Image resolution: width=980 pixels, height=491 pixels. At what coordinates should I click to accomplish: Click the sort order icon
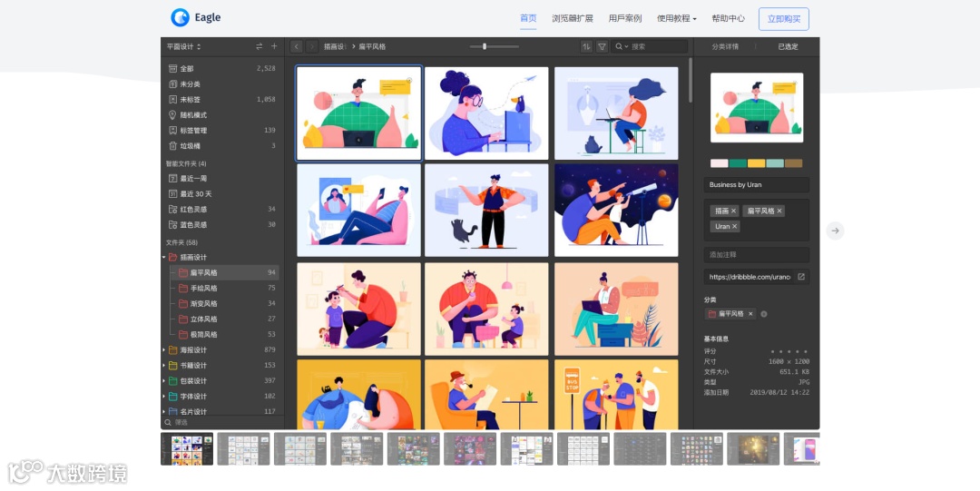pos(586,46)
